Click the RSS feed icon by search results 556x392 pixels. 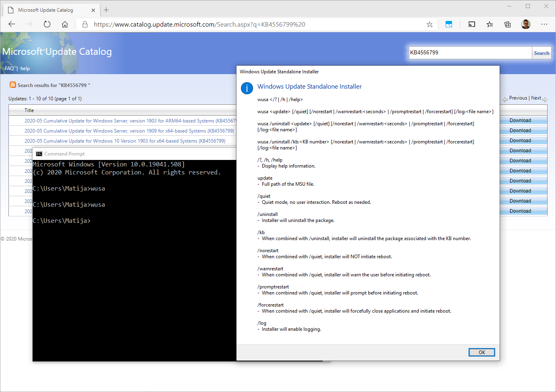13,85
